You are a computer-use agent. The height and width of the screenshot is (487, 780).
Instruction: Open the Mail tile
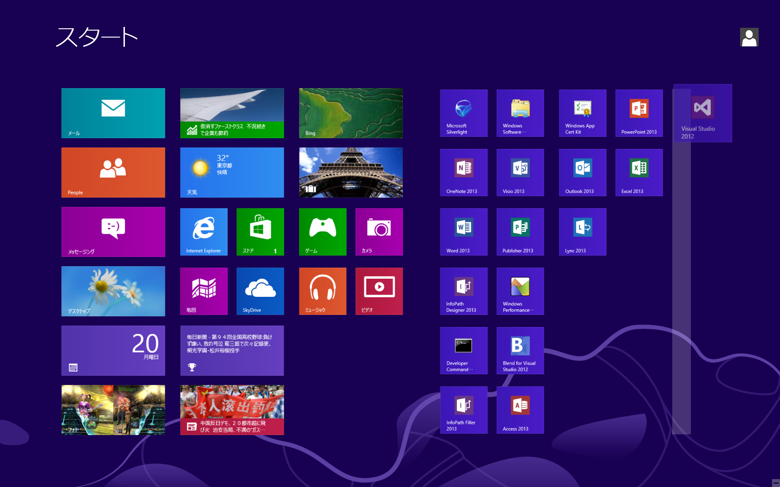click(113, 113)
